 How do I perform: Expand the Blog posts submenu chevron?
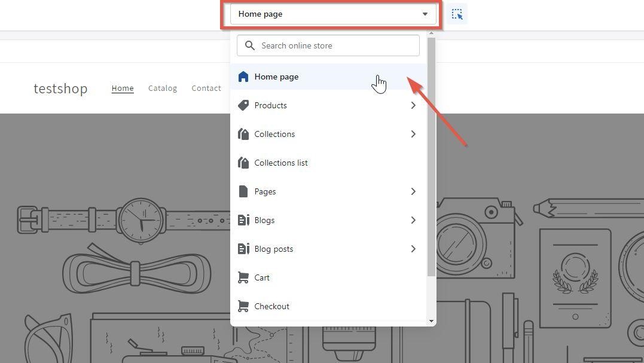(x=413, y=249)
